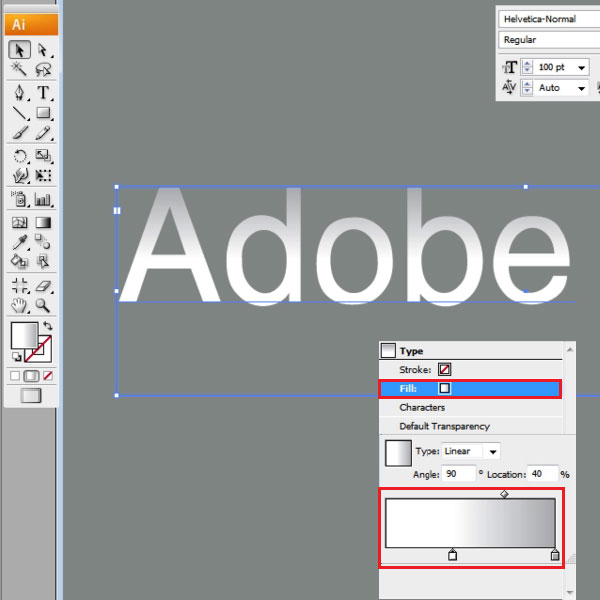Change the Screen Mode button
This screenshot has height=600, width=600.
pyautogui.click(x=31, y=396)
